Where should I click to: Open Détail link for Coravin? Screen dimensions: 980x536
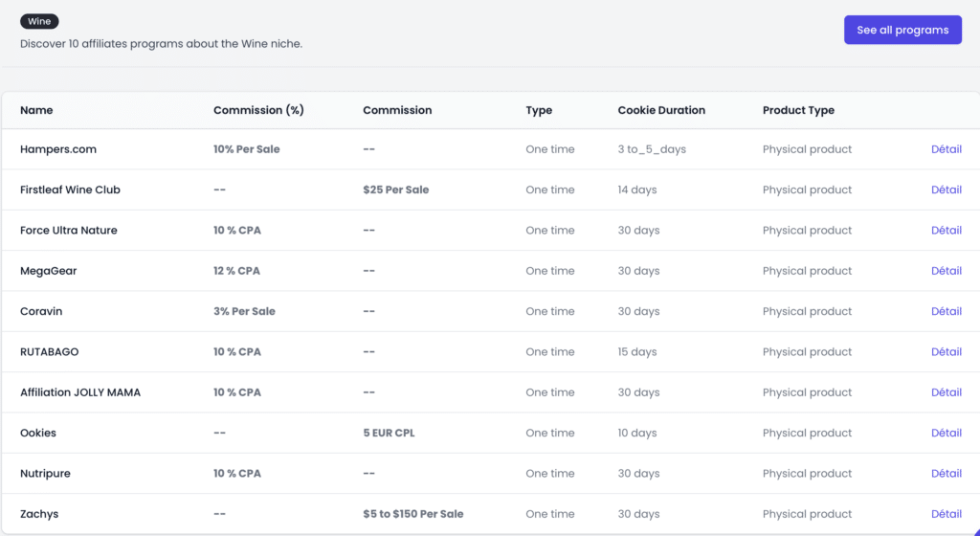(x=947, y=311)
